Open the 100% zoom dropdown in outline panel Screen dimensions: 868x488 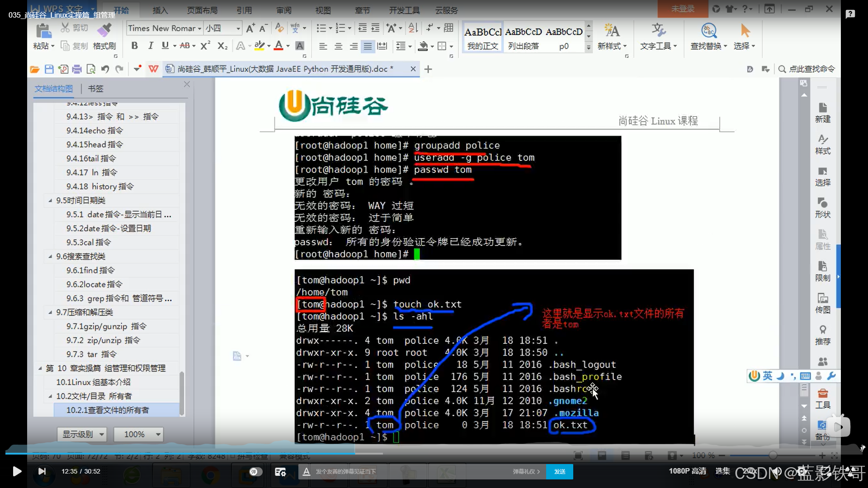[x=158, y=434]
